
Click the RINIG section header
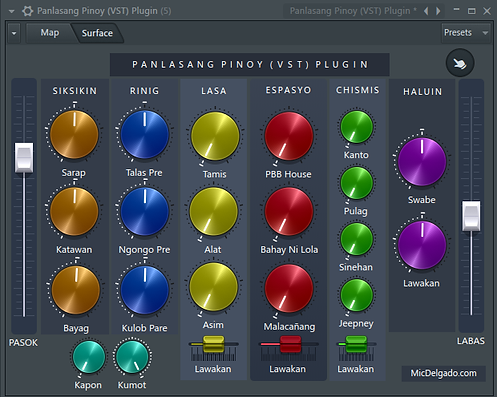click(x=144, y=91)
